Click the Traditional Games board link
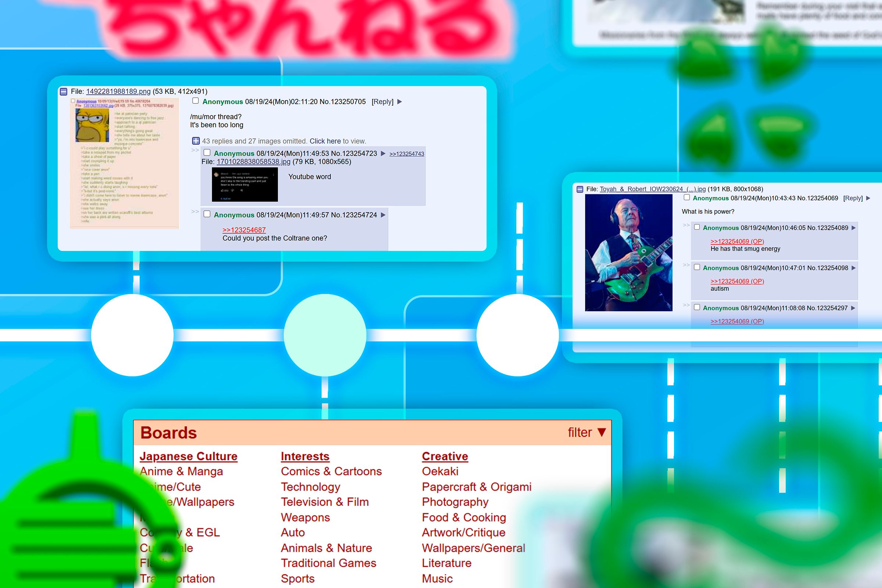This screenshot has height=588, width=882. (328, 562)
